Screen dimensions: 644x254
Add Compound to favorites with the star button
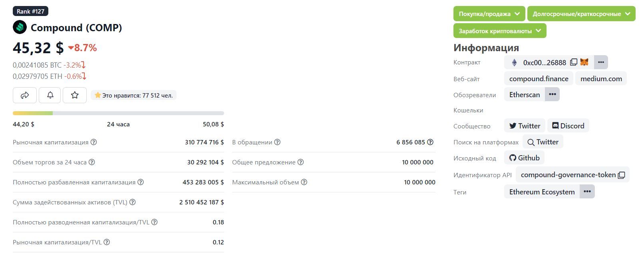(75, 95)
